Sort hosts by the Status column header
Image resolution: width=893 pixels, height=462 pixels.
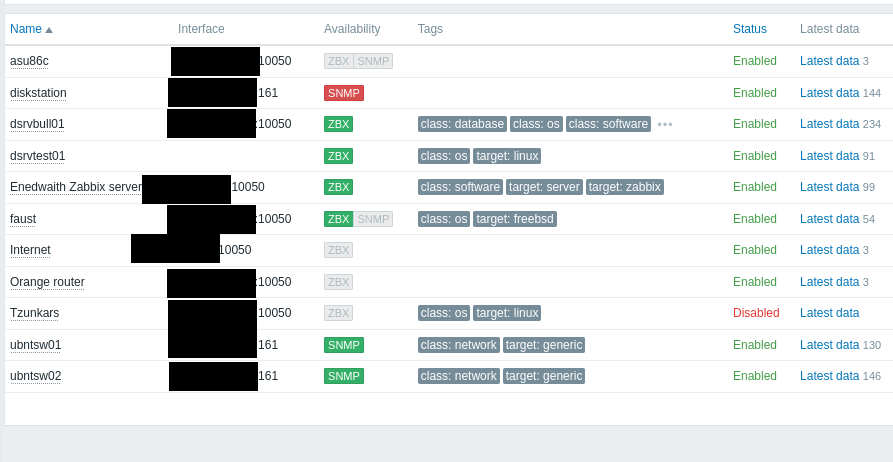(x=749, y=29)
